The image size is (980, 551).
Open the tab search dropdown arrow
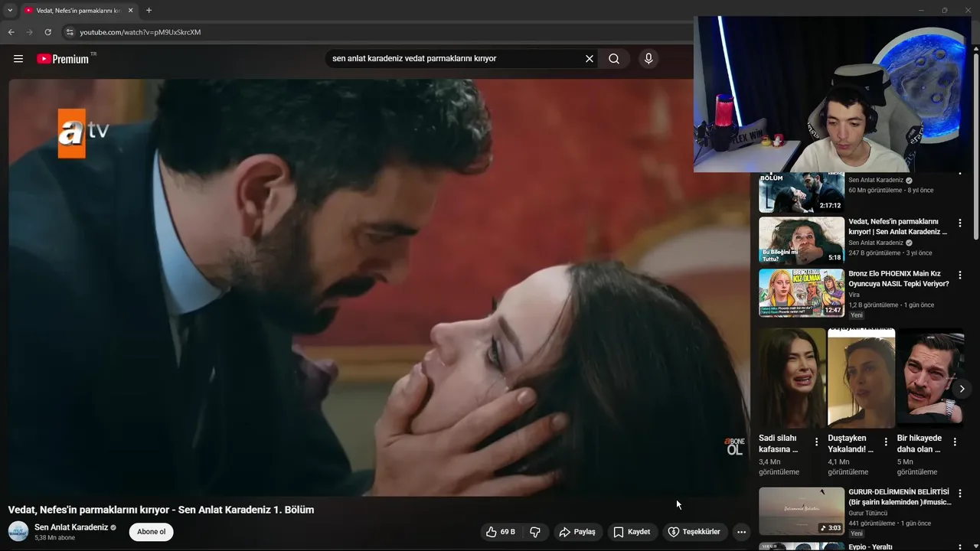pos(10,11)
